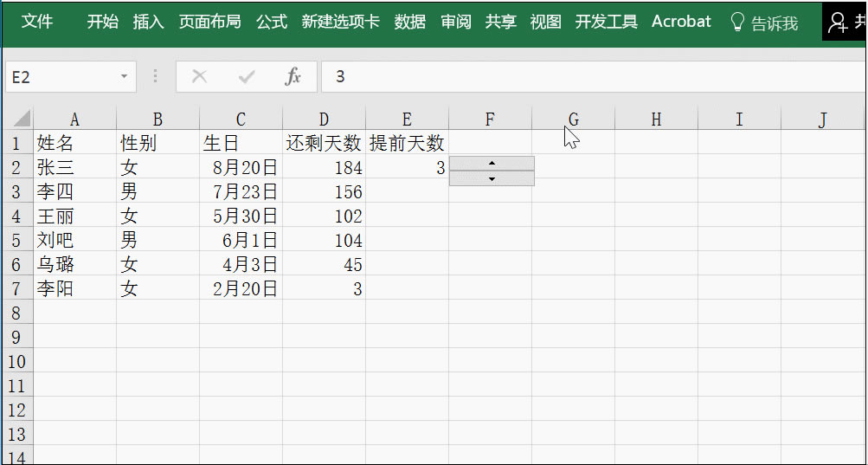868x465 pixels.
Task: Select row 2 header
Action: 16,167
